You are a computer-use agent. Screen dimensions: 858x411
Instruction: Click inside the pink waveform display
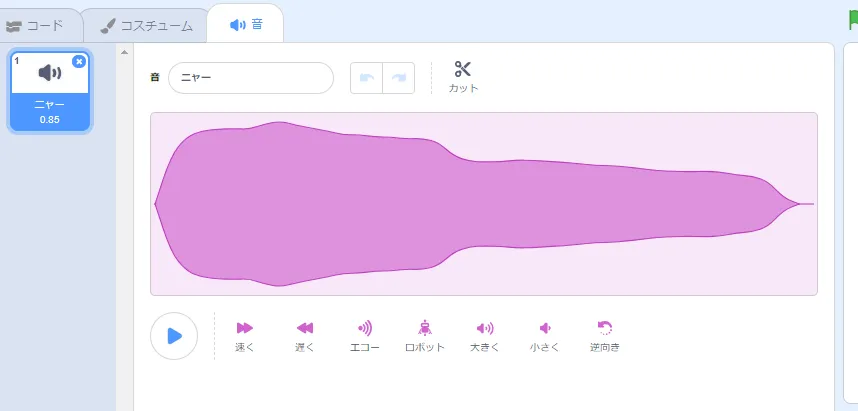pos(484,204)
